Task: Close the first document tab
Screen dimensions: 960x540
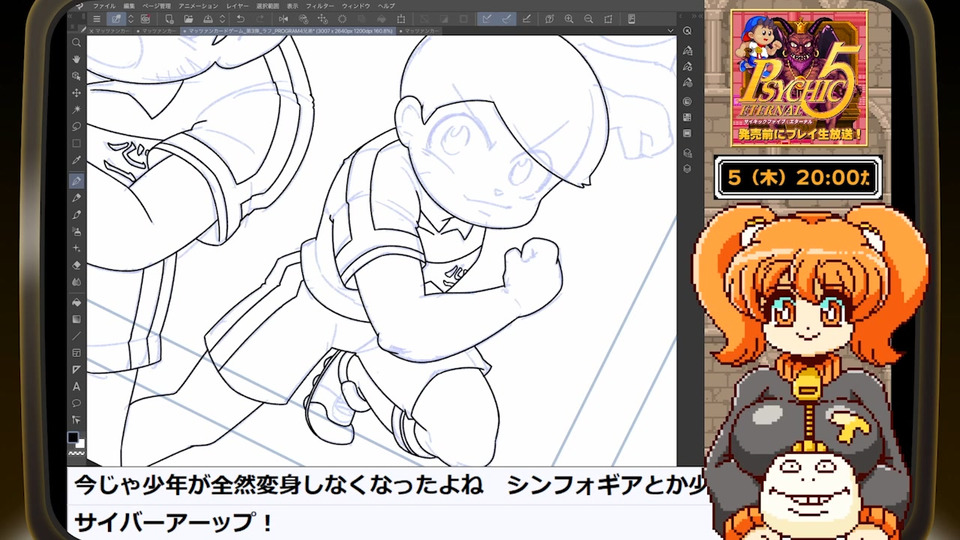Action: (91, 31)
